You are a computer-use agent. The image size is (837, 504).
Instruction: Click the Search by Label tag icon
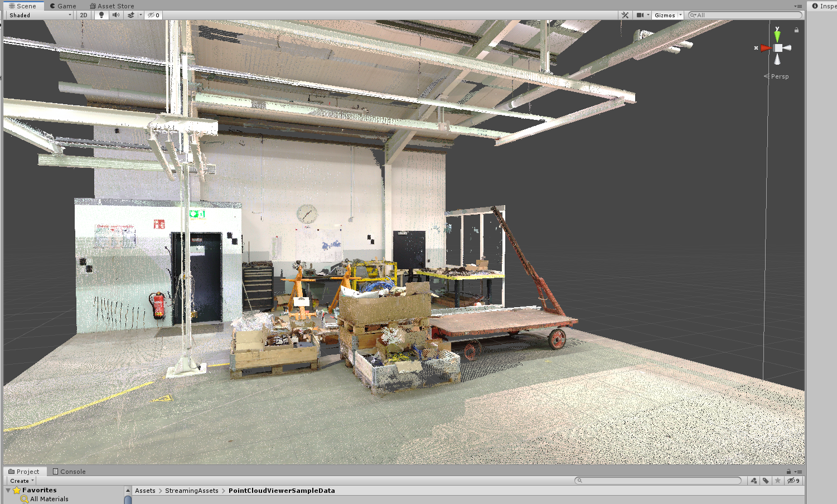766,481
